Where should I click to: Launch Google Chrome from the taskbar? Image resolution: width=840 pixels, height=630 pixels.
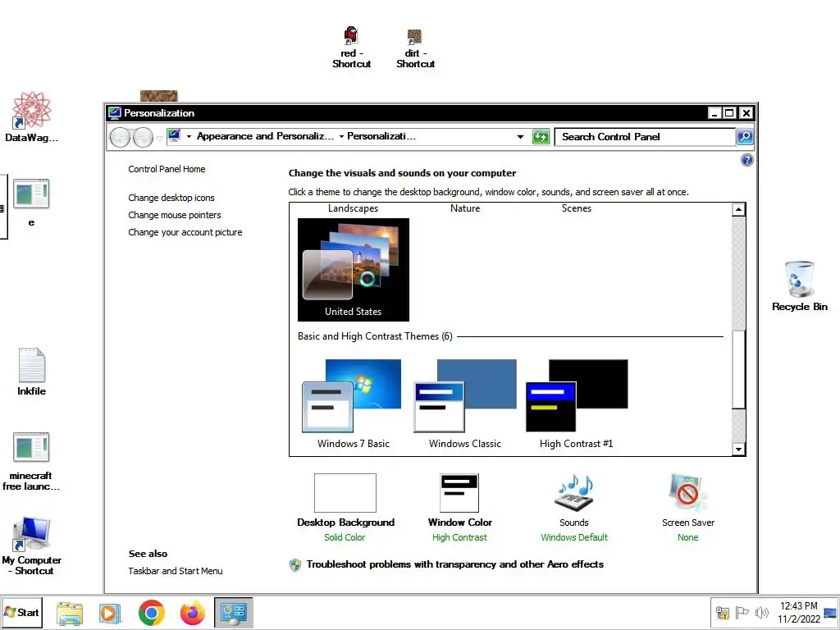click(151, 612)
